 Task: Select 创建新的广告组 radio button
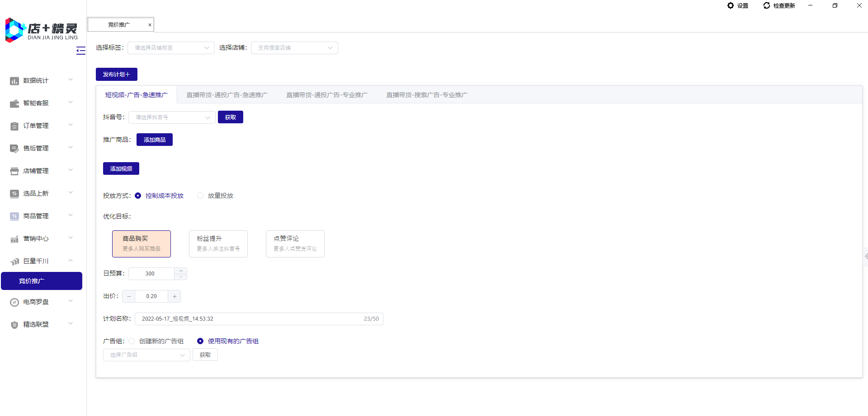(x=132, y=341)
